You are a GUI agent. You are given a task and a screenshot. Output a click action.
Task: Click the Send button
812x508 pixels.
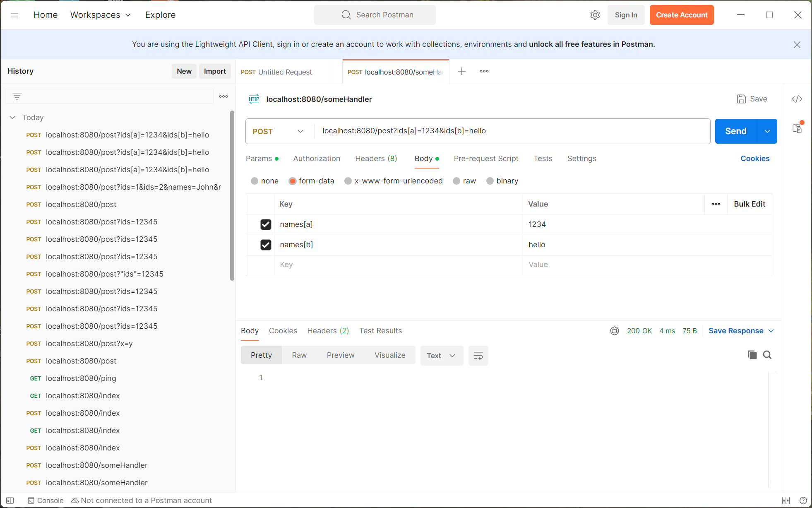pos(736,131)
